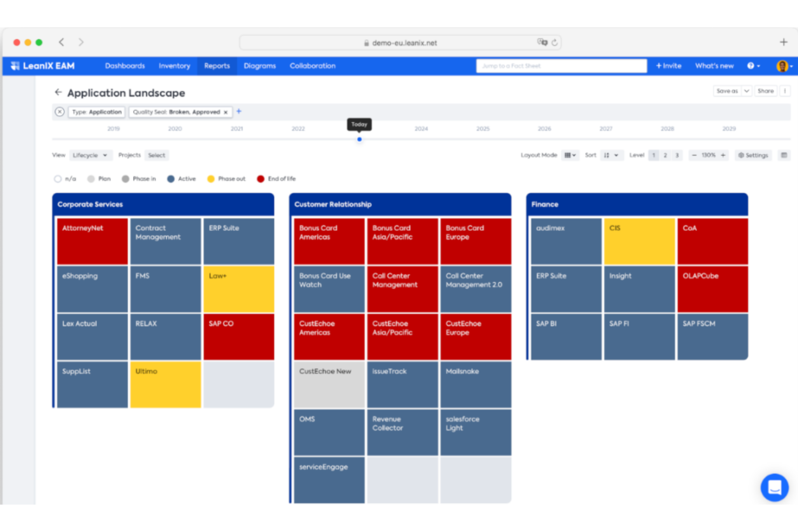Viewport: 798px width, 532px height.
Task: Click the Projects Select button
Action: coord(156,155)
